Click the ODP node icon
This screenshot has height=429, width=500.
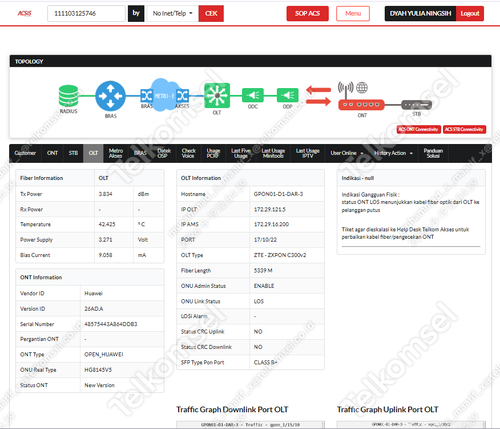point(288,95)
